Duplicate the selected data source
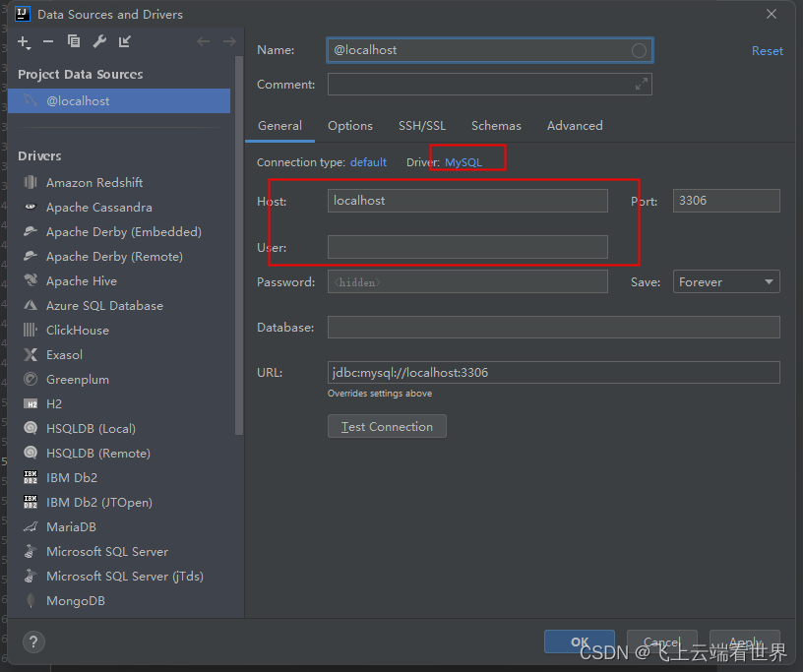Image resolution: width=803 pixels, height=672 pixels. coord(74,41)
